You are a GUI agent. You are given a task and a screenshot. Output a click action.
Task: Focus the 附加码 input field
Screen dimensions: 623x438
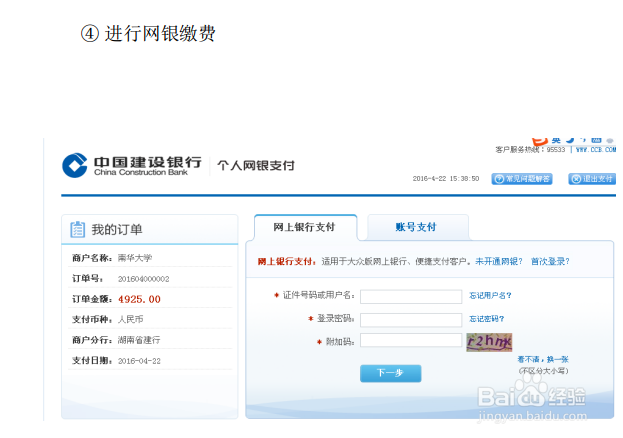click(411, 340)
